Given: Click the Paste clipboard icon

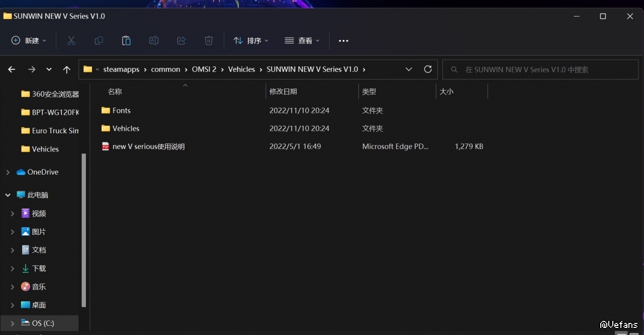Looking at the screenshot, I should (x=126, y=41).
